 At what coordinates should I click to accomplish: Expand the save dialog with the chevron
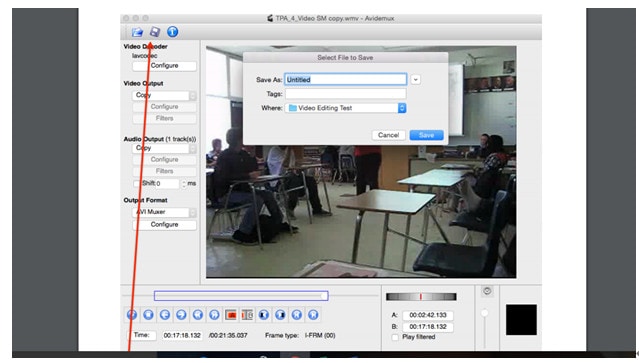click(415, 79)
